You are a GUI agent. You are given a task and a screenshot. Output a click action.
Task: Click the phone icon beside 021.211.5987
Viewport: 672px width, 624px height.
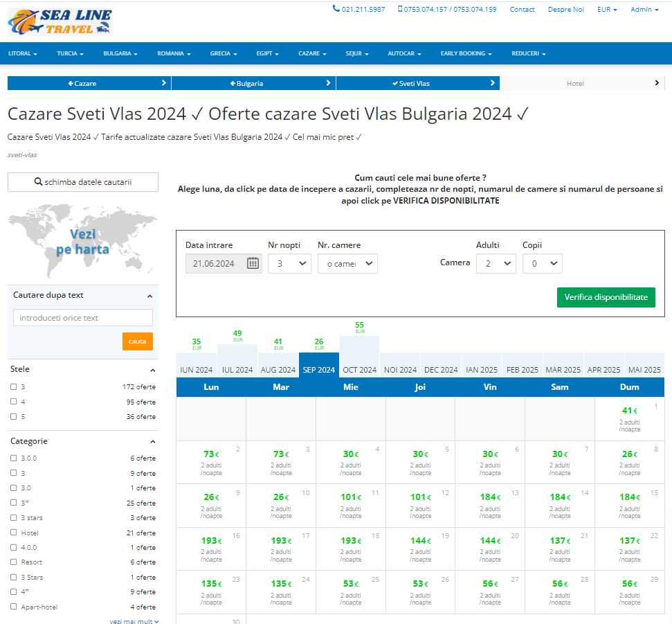point(336,8)
